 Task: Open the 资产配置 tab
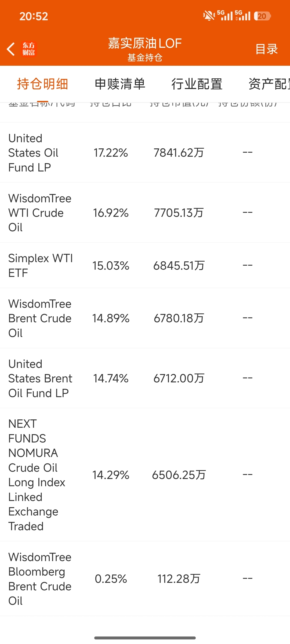pos(269,84)
